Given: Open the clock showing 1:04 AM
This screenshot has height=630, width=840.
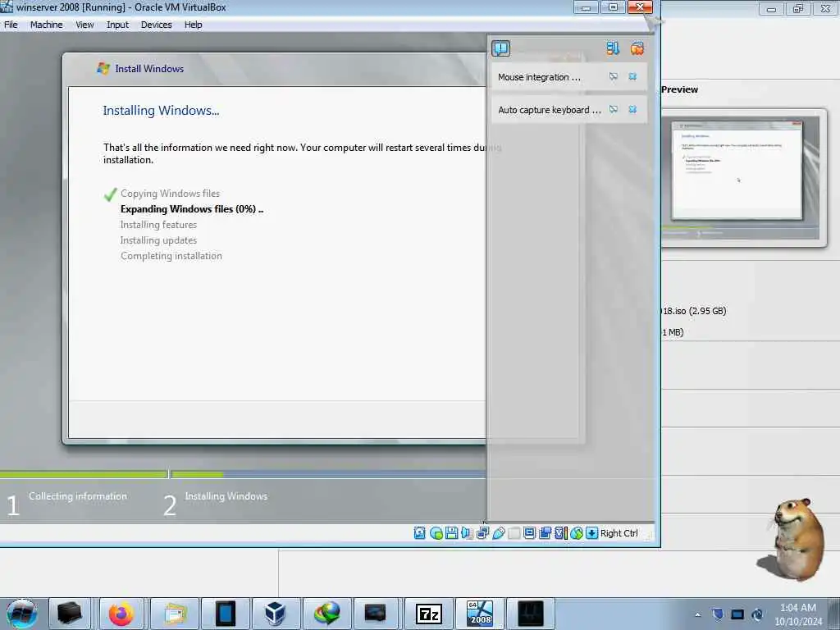Looking at the screenshot, I should (797, 614).
